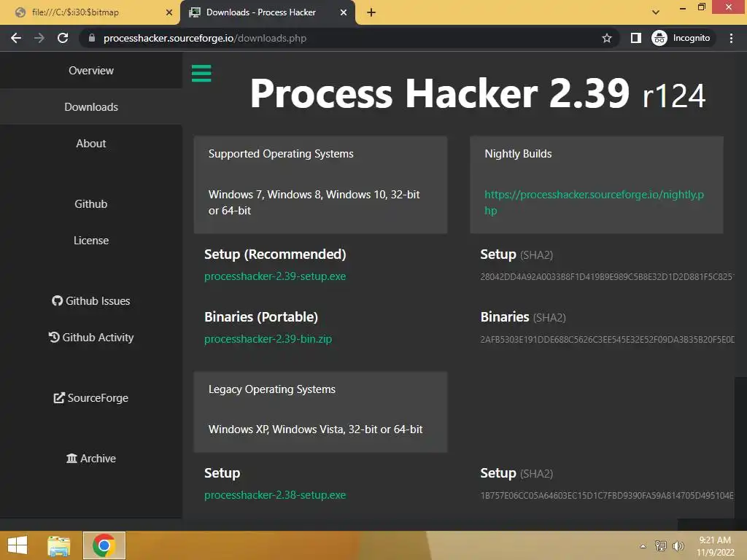Select the Downloads - Process Hacker tab
The width and height of the screenshot is (747, 560).
[267, 12]
